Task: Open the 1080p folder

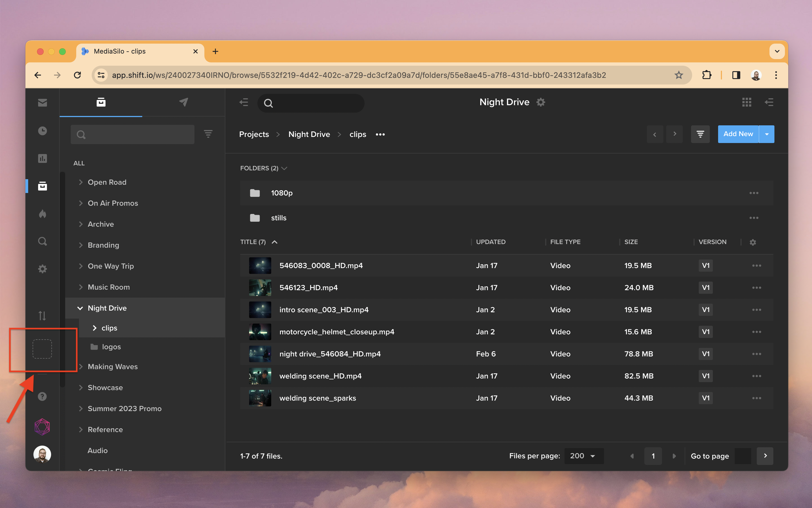Action: [507, 193]
